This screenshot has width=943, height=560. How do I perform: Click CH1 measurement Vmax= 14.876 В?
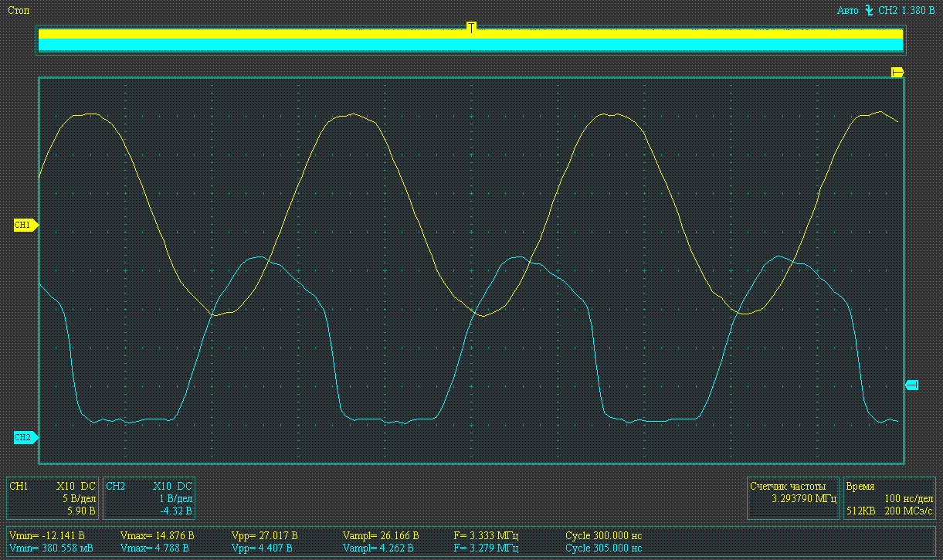click(158, 535)
